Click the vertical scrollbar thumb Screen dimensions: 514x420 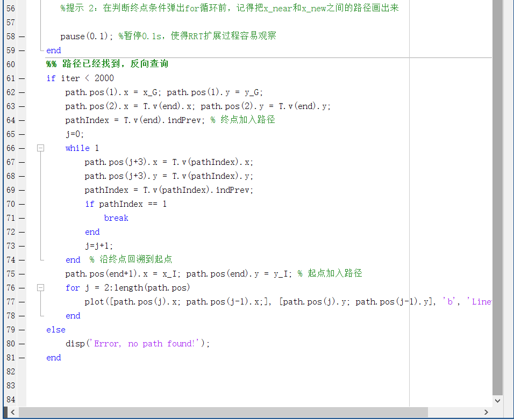pos(498,197)
